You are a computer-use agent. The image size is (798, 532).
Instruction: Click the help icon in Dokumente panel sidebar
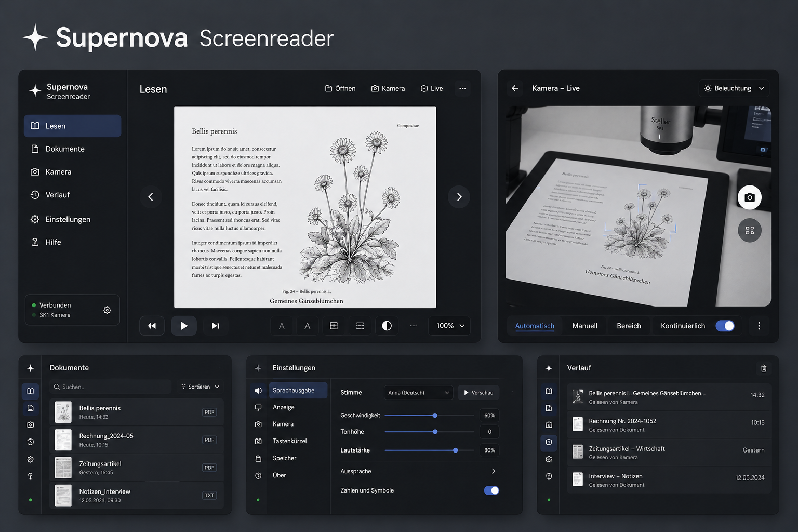[x=31, y=476]
